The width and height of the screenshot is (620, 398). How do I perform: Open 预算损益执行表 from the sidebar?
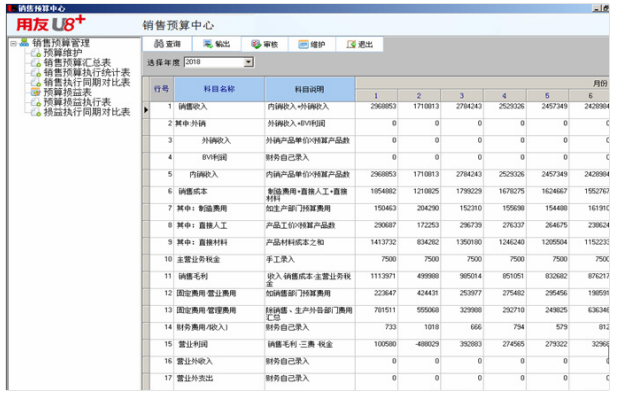pos(78,102)
